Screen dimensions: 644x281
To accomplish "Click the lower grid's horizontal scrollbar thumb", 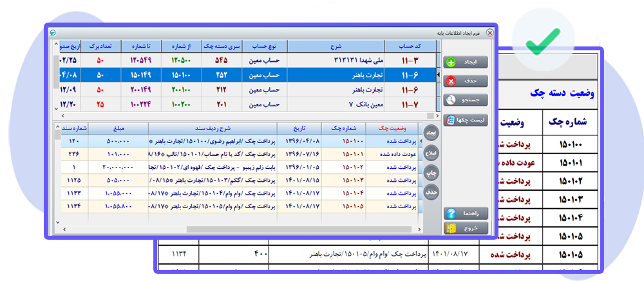I will [300, 229].
